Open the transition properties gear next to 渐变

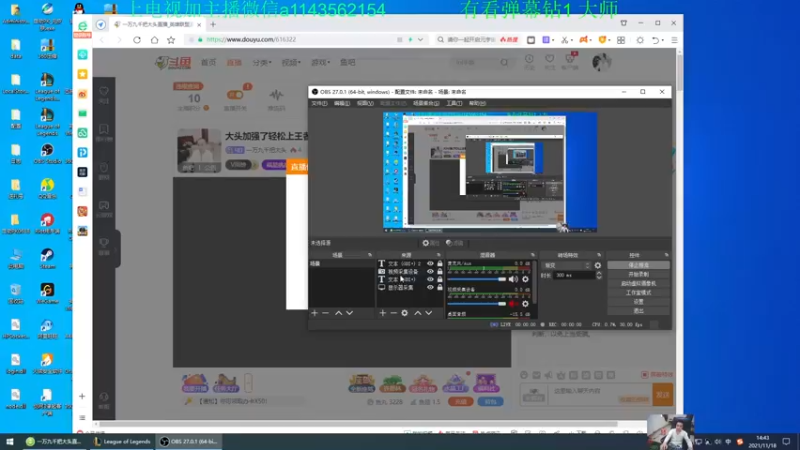pos(597,265)
